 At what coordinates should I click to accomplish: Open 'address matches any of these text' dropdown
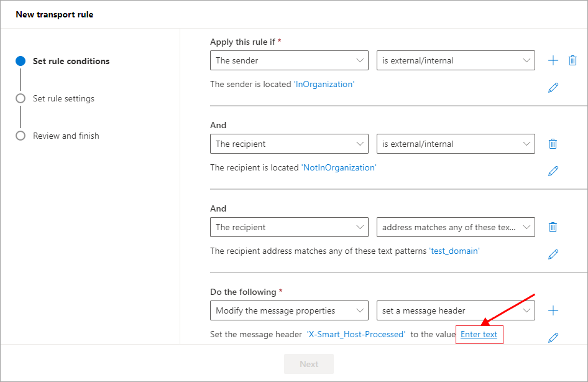[x=456, y=227]
